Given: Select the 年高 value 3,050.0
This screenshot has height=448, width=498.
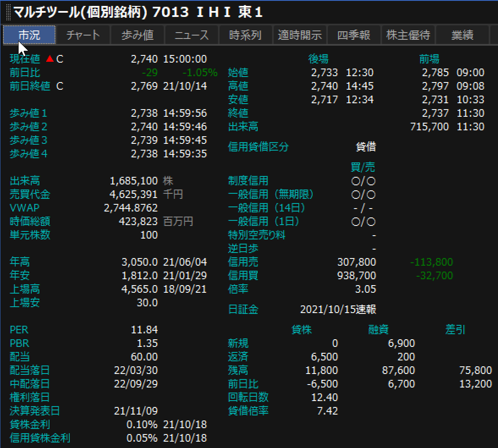Looking at the screenshot, I should pos(140,262).
